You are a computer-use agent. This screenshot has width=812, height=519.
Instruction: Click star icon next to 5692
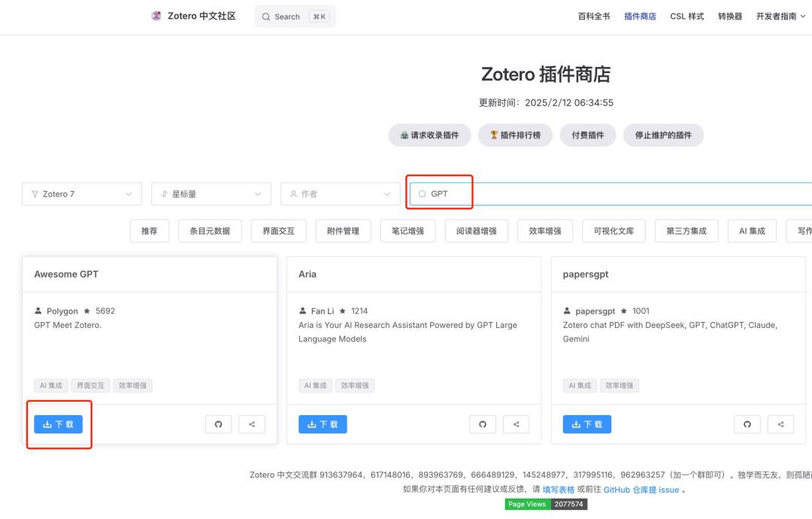87,311
